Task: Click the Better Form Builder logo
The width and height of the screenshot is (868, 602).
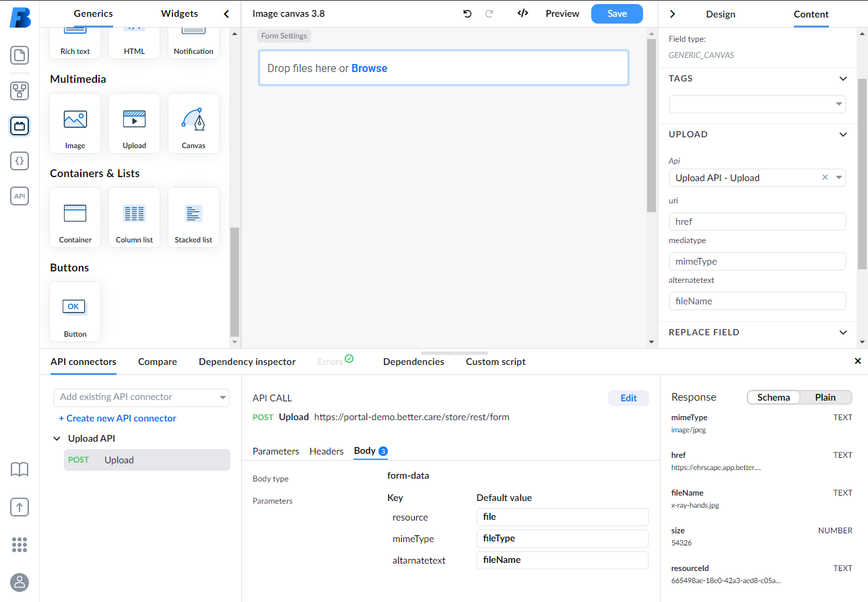Action: [20, 16]
